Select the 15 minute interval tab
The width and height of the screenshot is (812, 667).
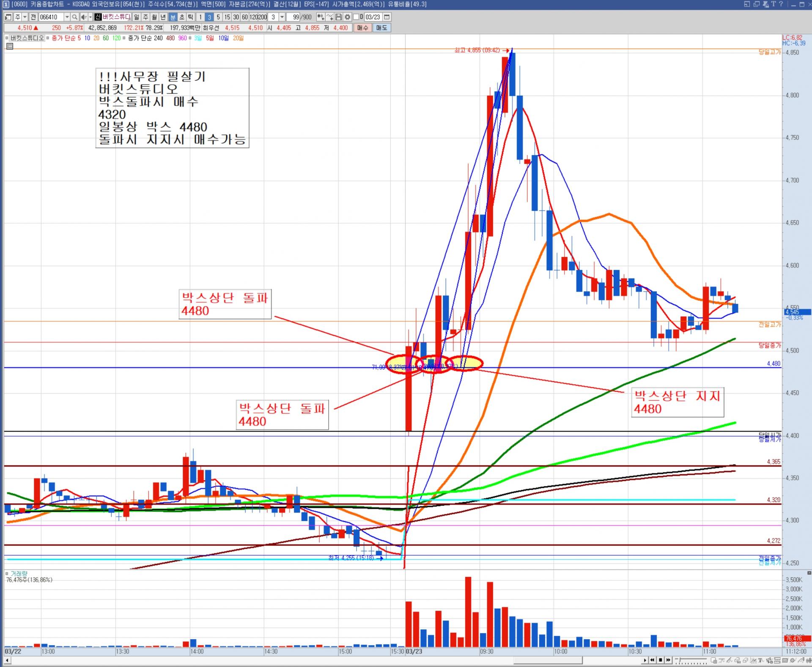click(x=227, y=17)
